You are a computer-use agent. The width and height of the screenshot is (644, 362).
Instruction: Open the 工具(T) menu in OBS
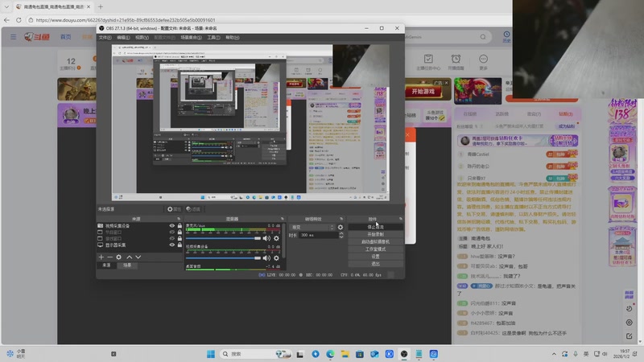coord(213,37)
